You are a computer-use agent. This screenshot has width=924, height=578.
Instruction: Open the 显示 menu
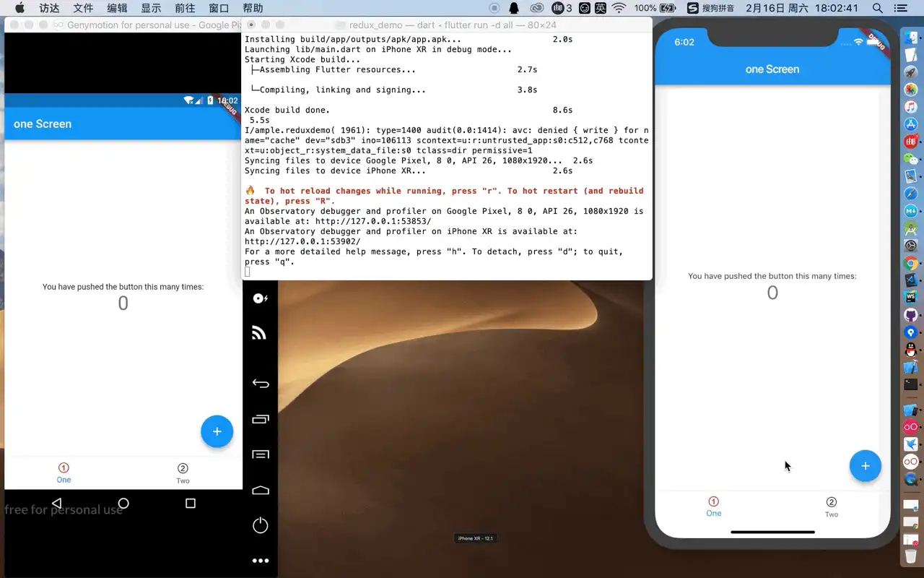click(151, 8)
